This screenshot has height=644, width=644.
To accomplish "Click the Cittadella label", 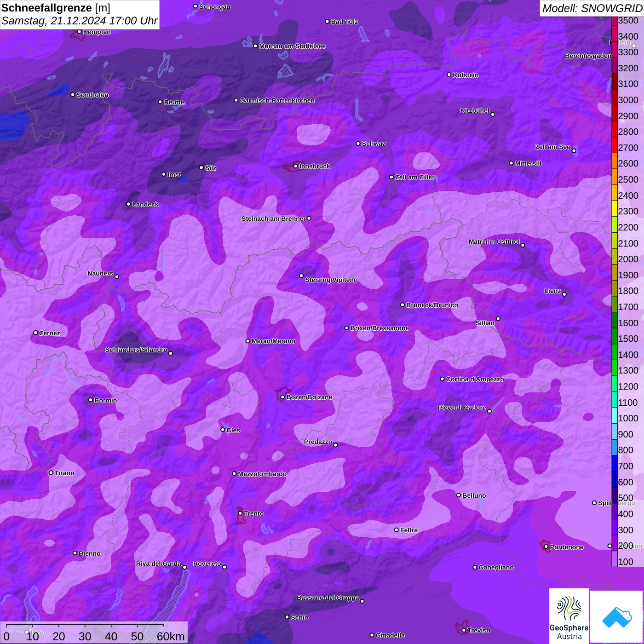I will click(390, 635).
